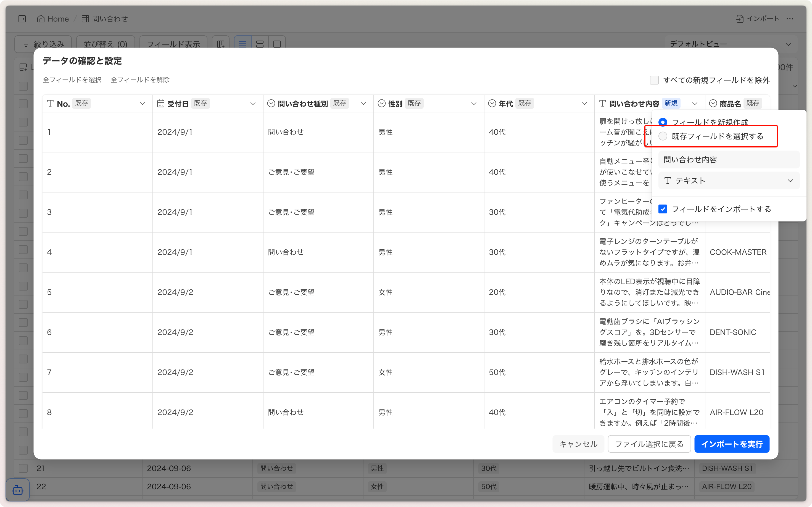
Task: Open the three-dots more menu in header
Action: point(790,19)
